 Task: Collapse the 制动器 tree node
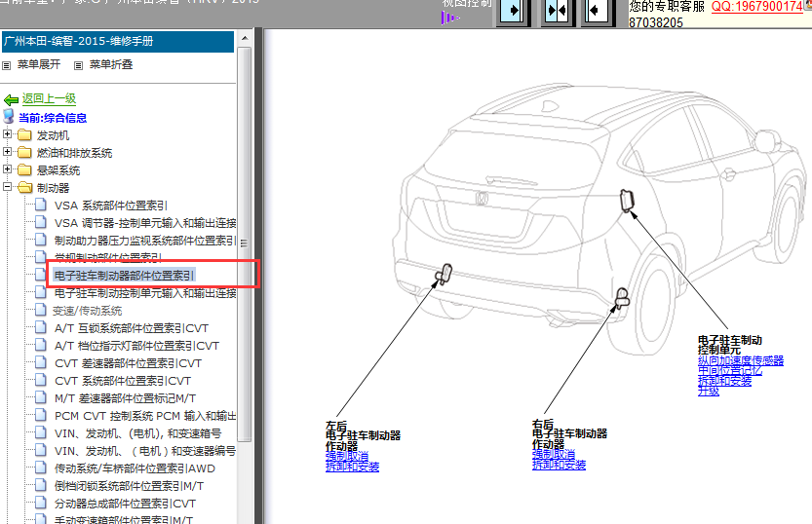(x=7, y=187)
